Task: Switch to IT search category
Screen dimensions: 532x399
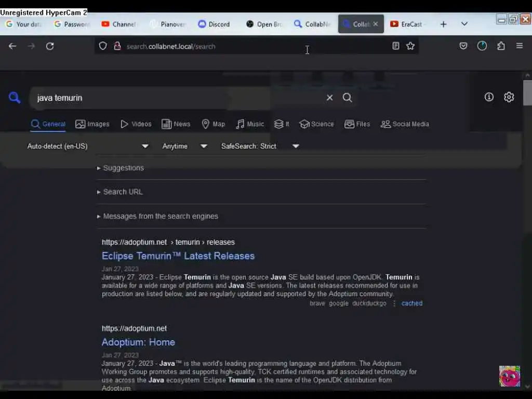Action: pyautogui.click(x=282, y=124)
